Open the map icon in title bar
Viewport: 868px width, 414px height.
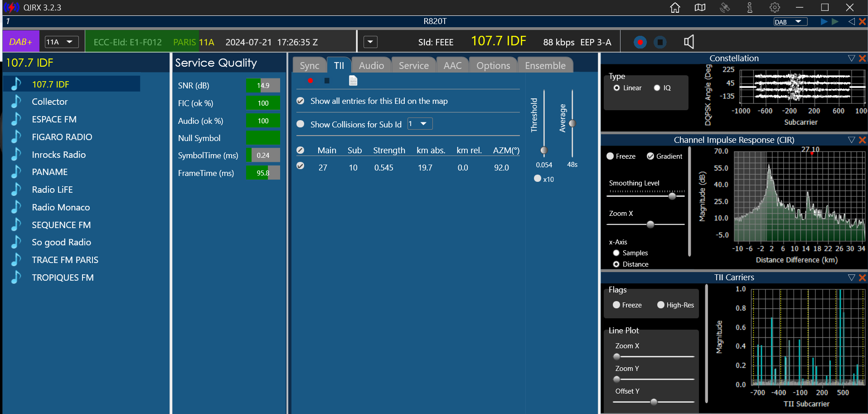click(x=700, y=8)
